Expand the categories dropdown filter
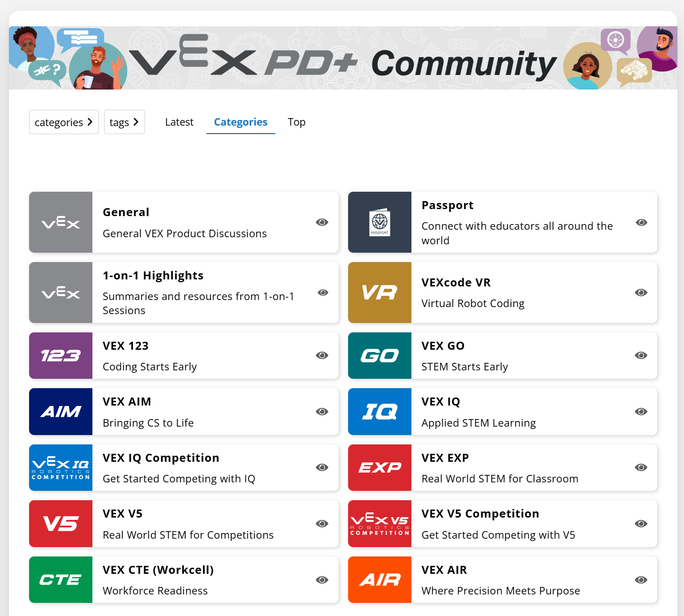684x616 pixels. [x=64, y=122]
